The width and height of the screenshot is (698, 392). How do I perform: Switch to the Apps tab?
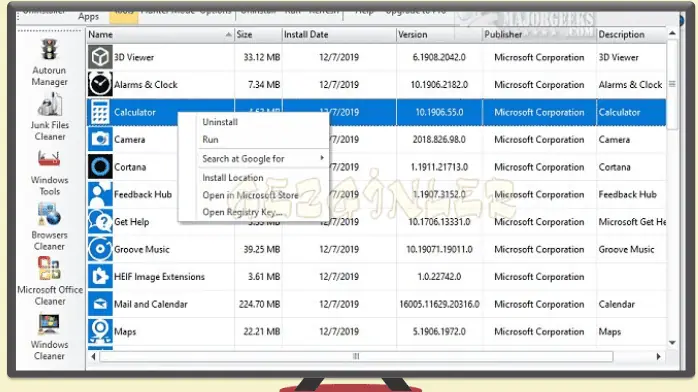coord(88,16)
